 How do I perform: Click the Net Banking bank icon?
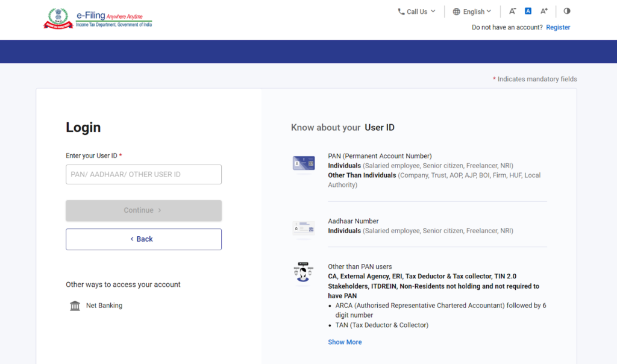click(x=75, y=306)
